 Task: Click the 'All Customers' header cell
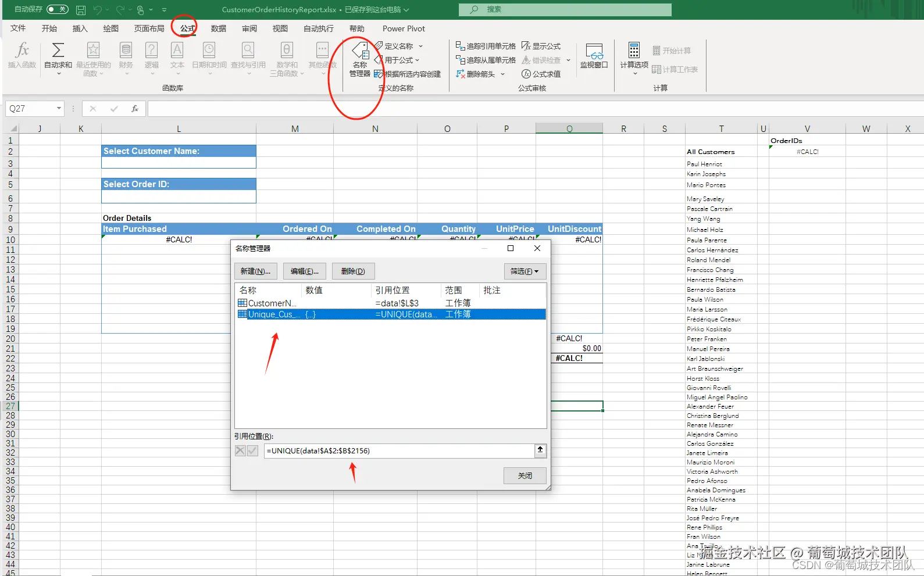721,151
